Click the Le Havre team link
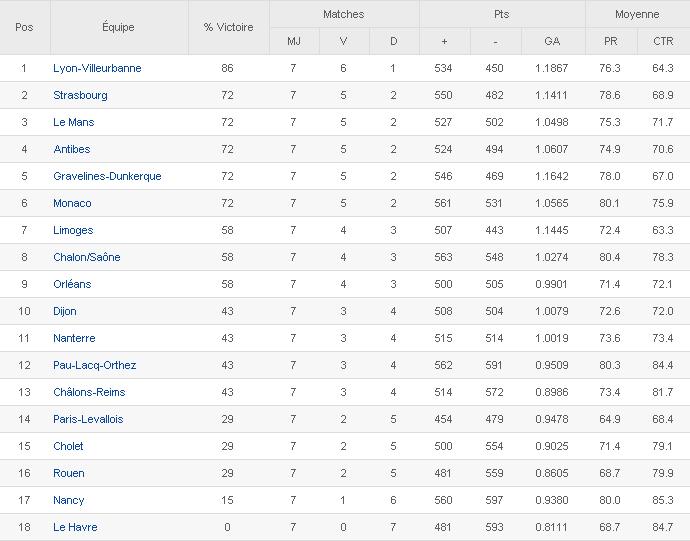690x541 pixels. pyautogui.click(x=75, y=527)
